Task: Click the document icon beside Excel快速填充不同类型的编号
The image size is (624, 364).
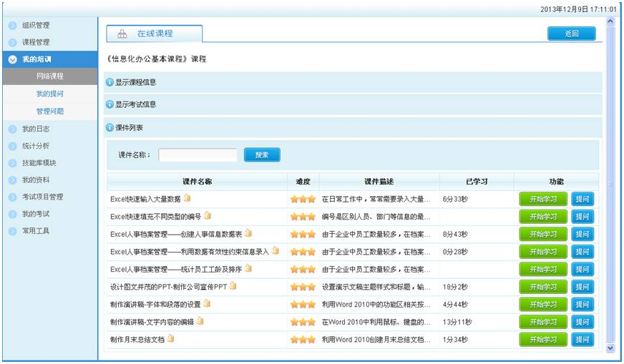Action: 208,215
